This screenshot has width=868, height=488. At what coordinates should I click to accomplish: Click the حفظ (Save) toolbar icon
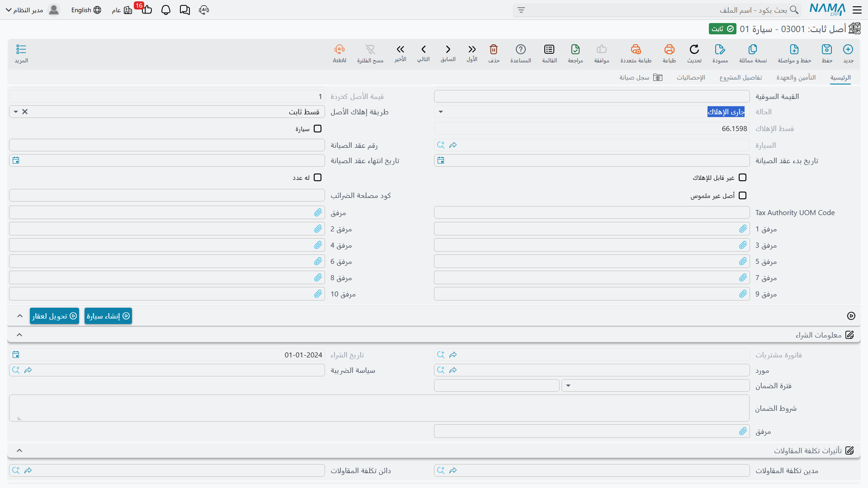(827, 50)
